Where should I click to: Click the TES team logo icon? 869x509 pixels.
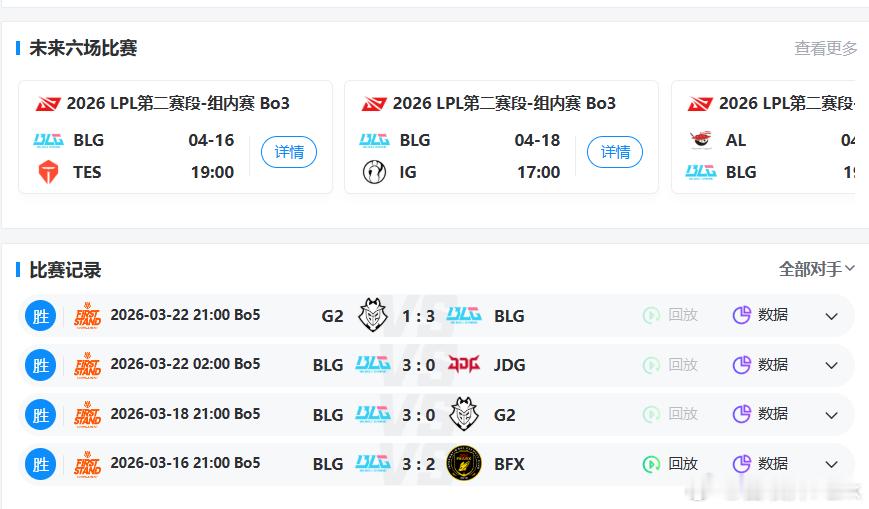pos(47,172)
